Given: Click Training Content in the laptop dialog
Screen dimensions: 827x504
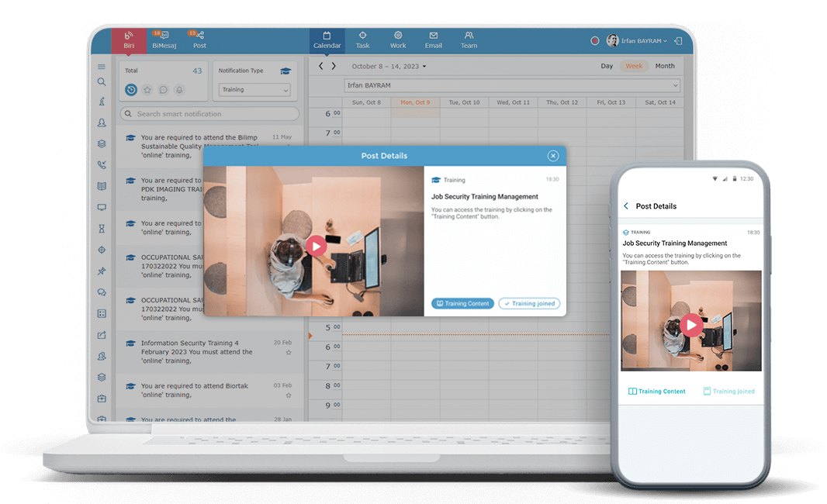Looking at the screenshot, I should pos(462,304).
